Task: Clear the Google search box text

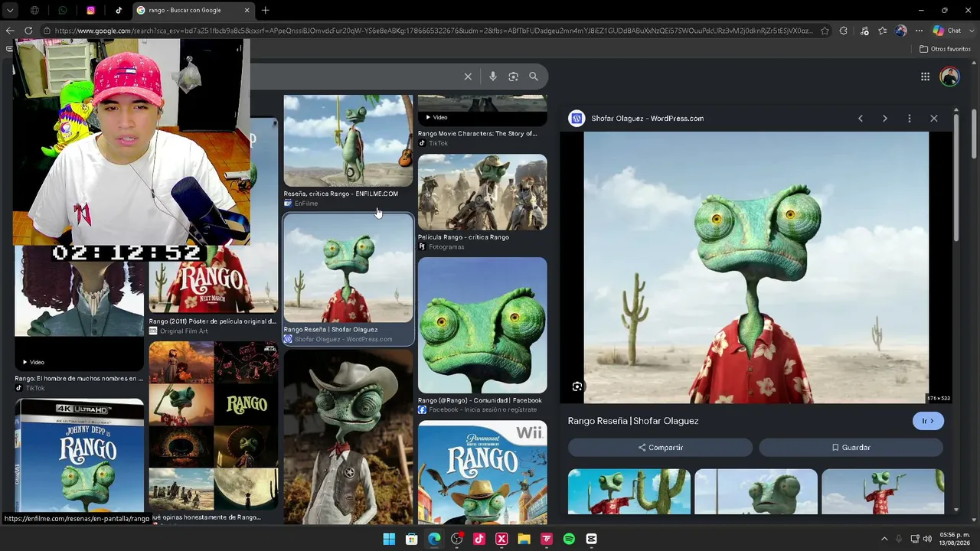Action: pos(468,77)
